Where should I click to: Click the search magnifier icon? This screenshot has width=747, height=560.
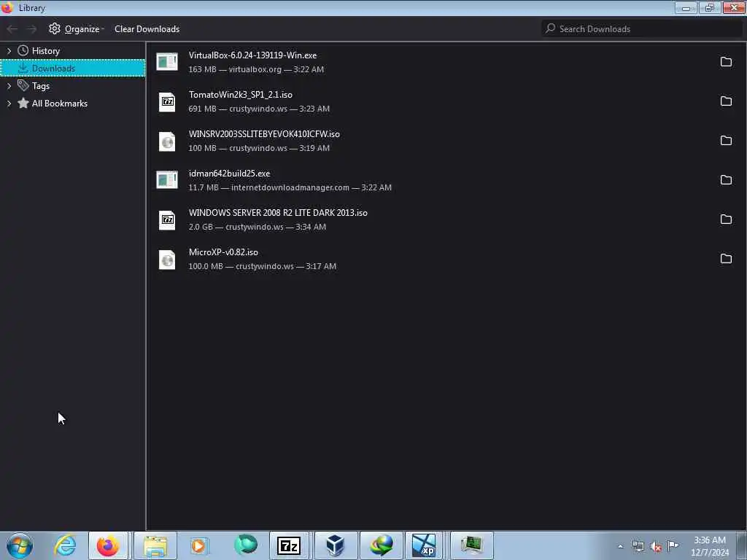pyautogui.click(x=550, y=28)
